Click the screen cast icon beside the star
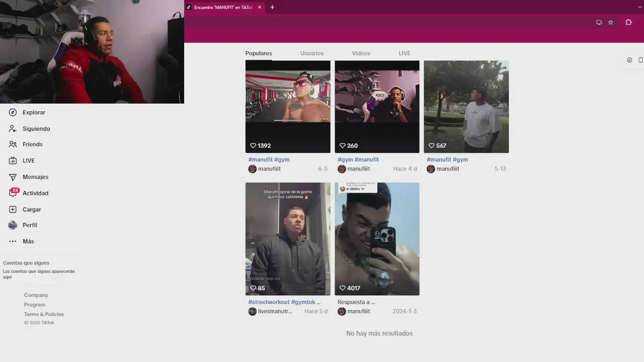This screenshot has height=362, width=644. click(599, 22)
